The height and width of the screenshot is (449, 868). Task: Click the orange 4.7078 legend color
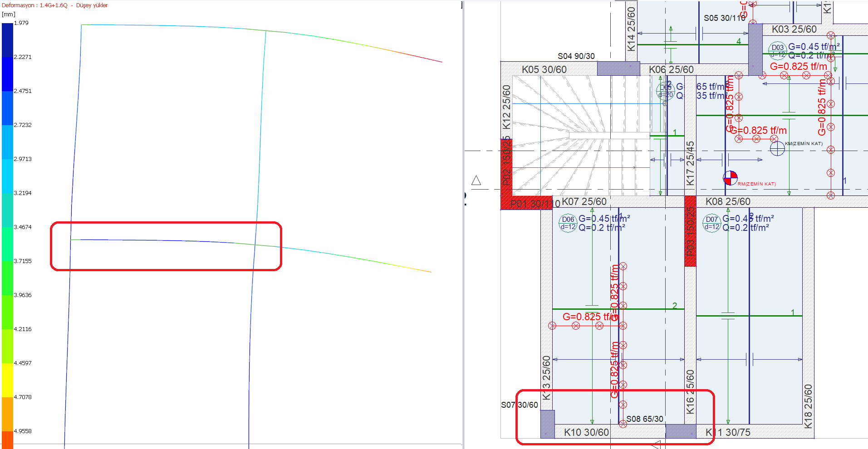pyautogui.click(x=7, y=414)
